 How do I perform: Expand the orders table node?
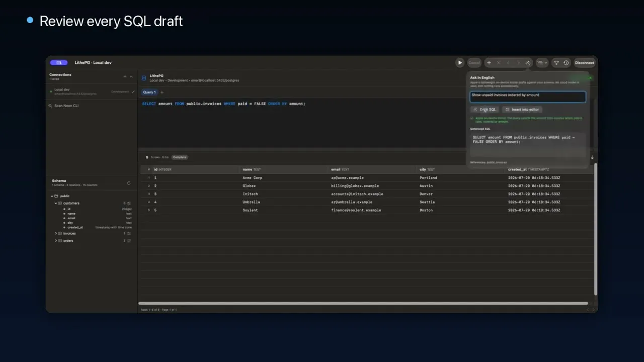(x=56, y=241)
